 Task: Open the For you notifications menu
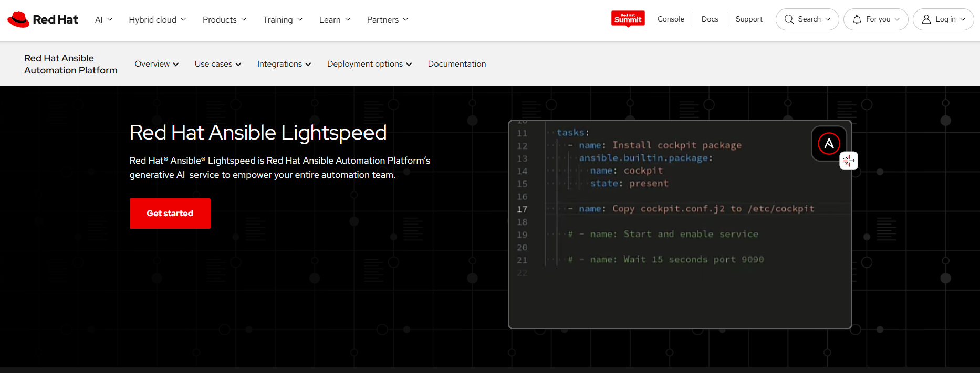click(875, 19)
